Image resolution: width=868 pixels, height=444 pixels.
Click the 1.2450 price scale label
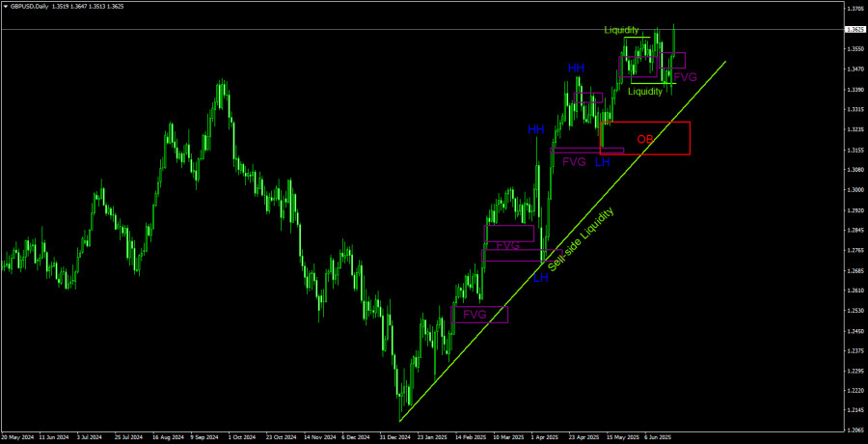click(x=855, y=331)
